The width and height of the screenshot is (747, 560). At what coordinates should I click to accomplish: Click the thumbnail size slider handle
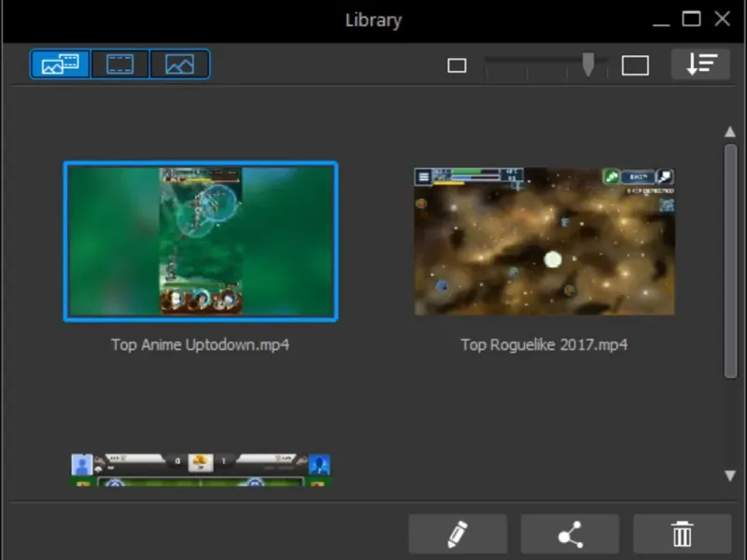[588, 64]
